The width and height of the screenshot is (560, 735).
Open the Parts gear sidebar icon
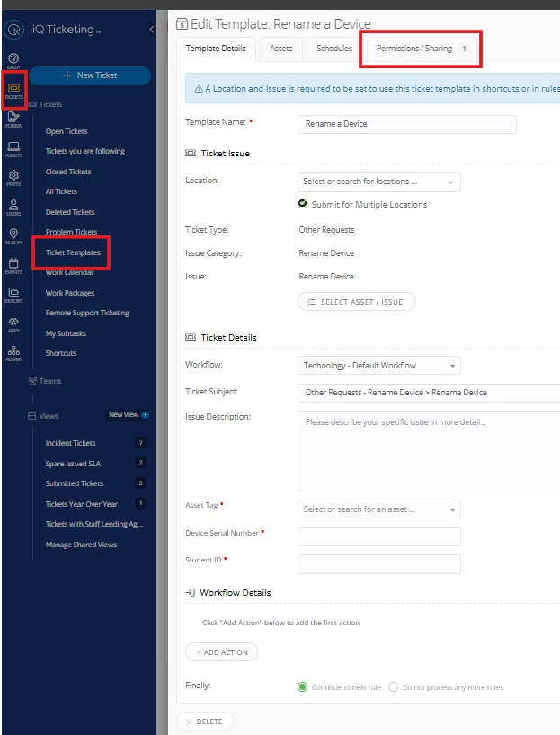click(13, 178)
